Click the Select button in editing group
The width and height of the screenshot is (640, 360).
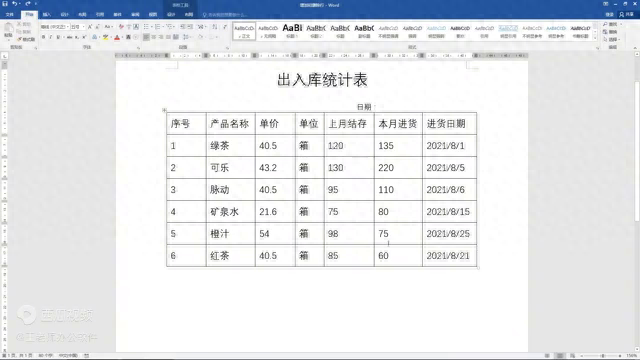point(612,39)
